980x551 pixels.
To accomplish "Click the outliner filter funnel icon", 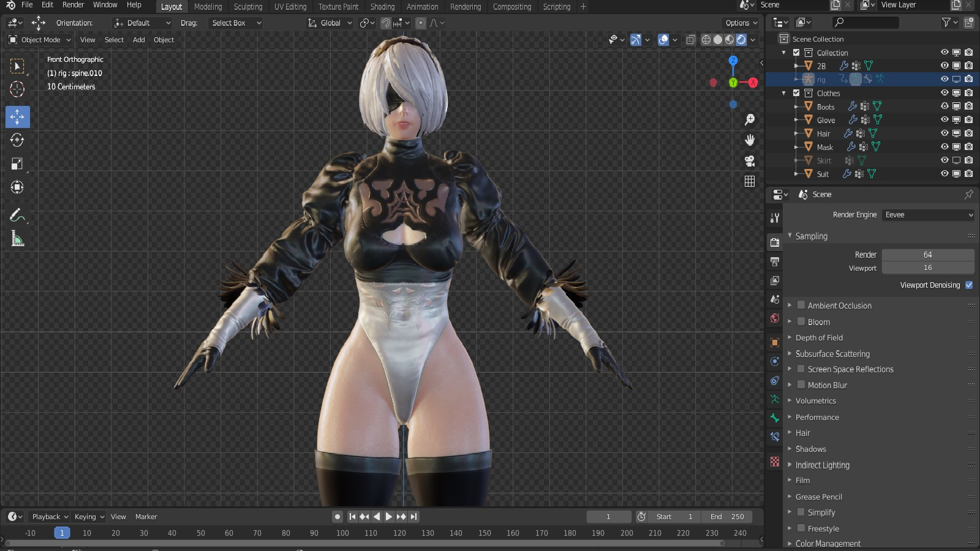I will [x=946, y=23].
